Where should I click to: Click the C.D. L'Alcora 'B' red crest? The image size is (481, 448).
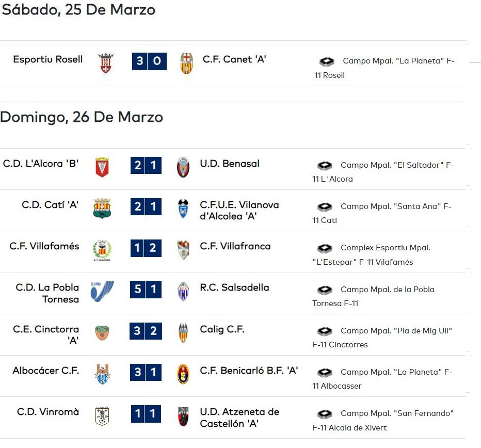pyautogui.click(x=102, y=167)
